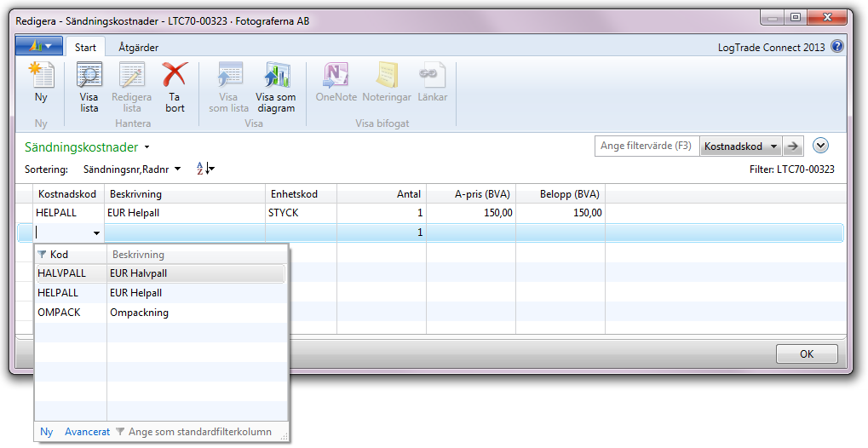Click the Ny (new) ribbon icon
Viewport: 868px width, 448px height.
click(x=42, y=76)
